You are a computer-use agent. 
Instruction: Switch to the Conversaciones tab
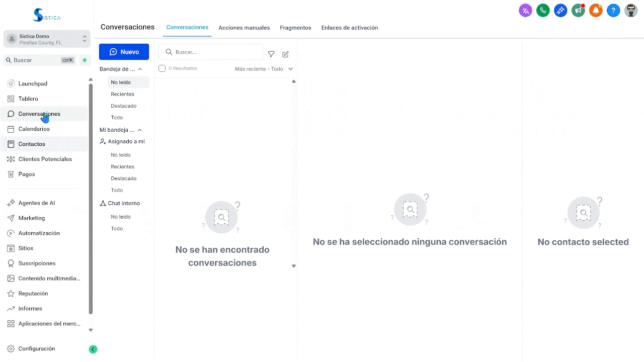[187, 27]
